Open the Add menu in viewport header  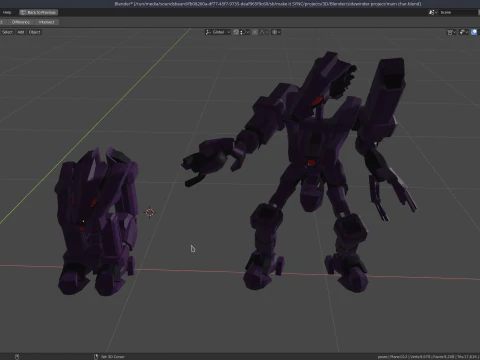pyautogui.click(x=21, y=32)
